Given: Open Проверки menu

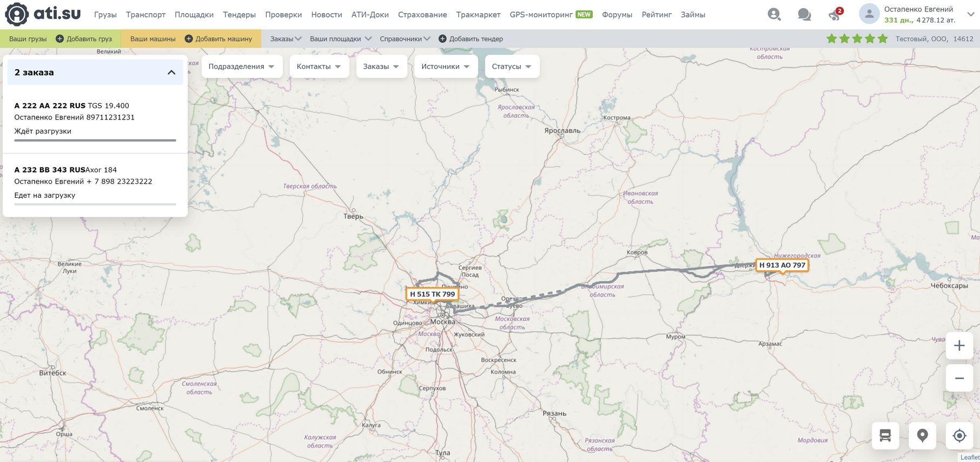Looking at the screenshot, I should point(283,15).
